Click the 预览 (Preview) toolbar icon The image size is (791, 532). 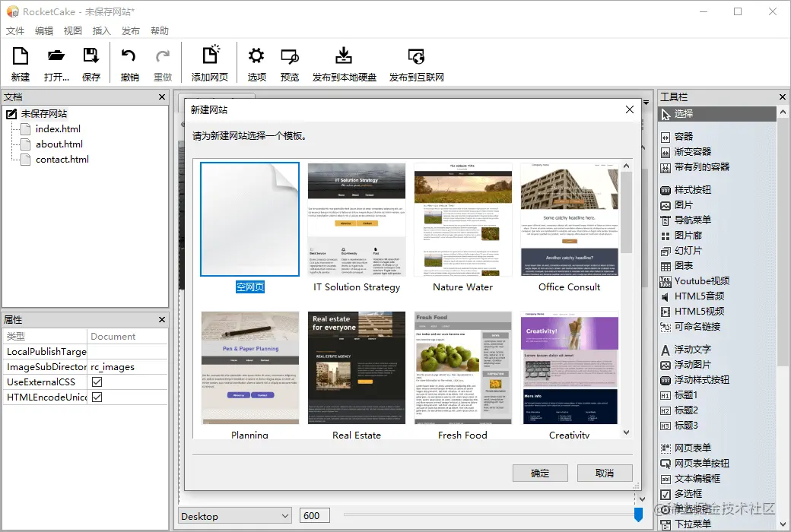[290, 64]
